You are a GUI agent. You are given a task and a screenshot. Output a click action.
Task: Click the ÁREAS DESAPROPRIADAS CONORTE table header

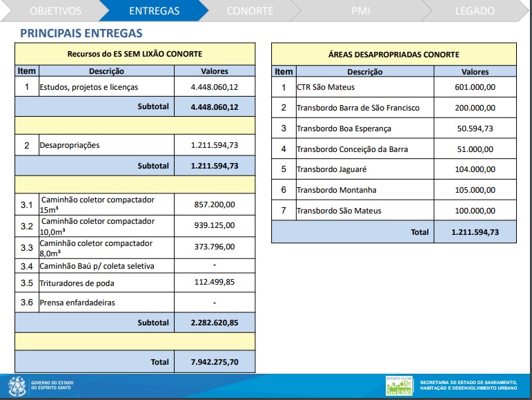click(393, 55)
